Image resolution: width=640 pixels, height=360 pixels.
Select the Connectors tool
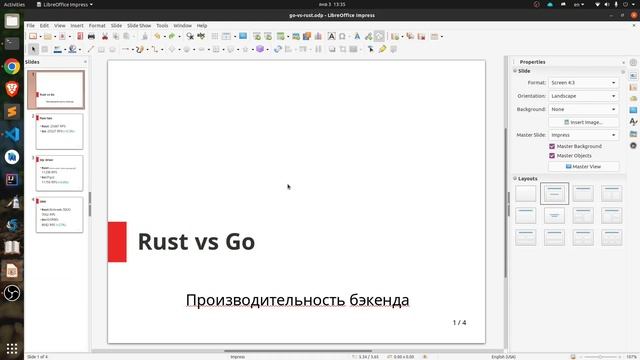(155, 49)
